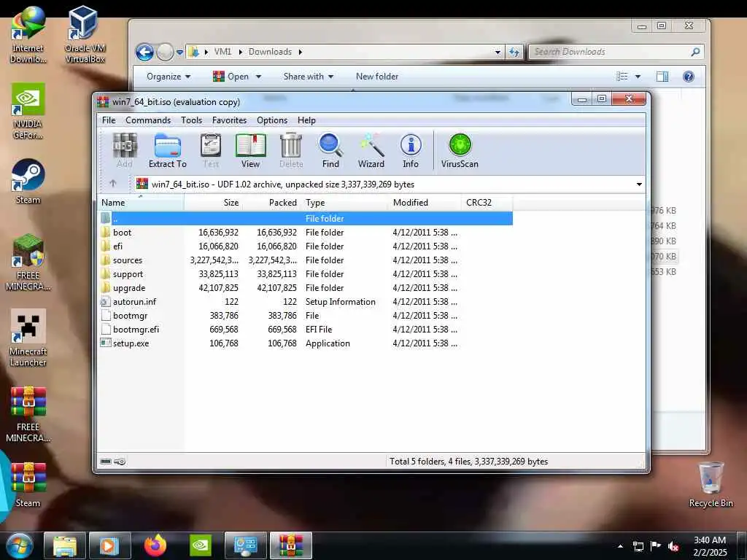Screen dimensions: 747x560
Task: Run VirusScan from the toolbar
Action: pos(460,150)
